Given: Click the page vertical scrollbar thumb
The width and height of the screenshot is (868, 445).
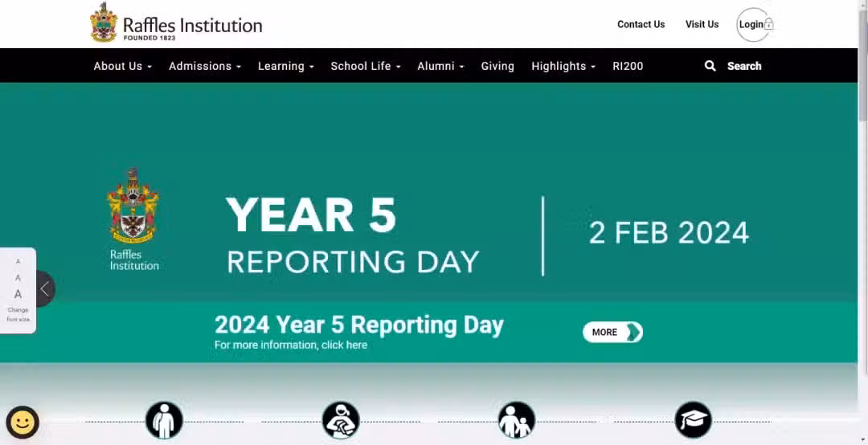Looking at the screenshot, I should pos(863,67).
